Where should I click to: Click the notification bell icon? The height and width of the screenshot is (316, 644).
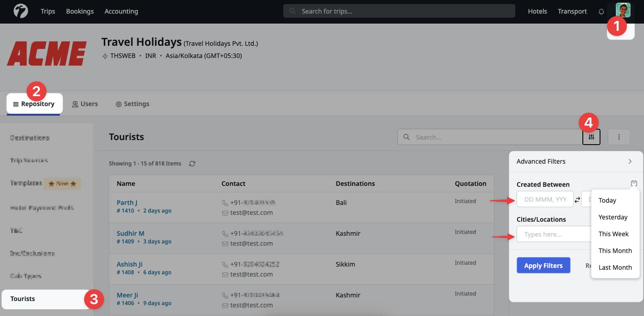click(x=601, y=11)
